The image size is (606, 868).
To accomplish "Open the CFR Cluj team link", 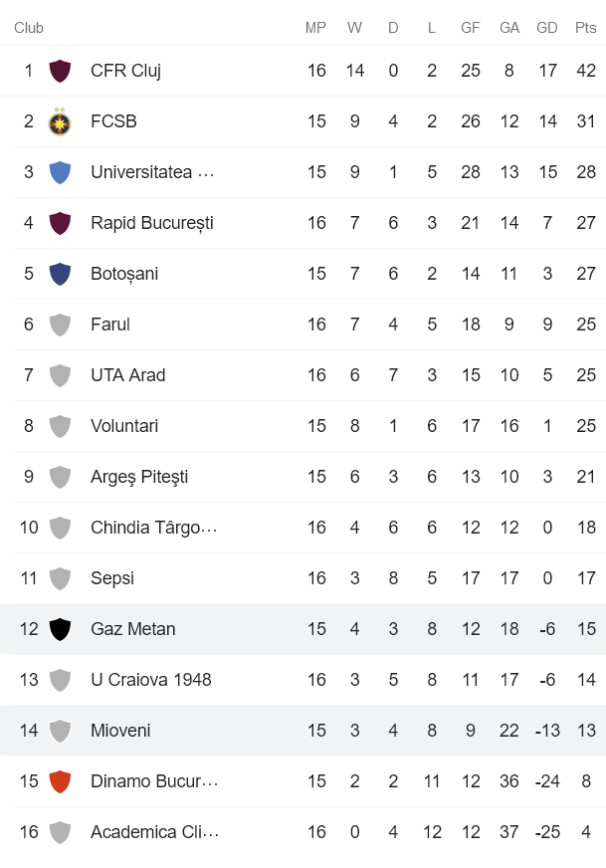I will 125,71.
